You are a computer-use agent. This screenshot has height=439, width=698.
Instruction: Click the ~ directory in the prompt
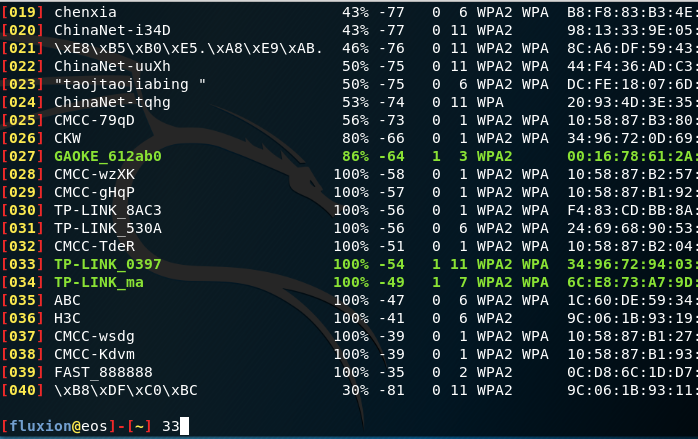click(139, 427)
